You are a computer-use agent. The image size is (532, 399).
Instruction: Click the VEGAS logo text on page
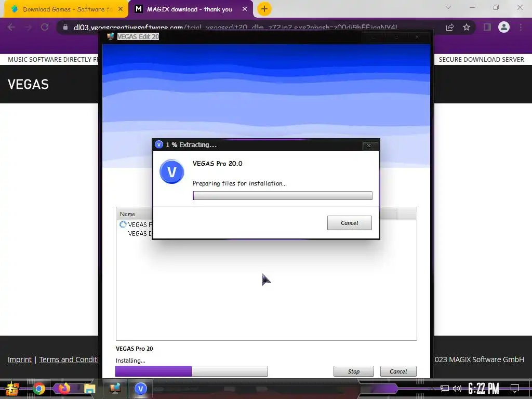click(28, 84)
